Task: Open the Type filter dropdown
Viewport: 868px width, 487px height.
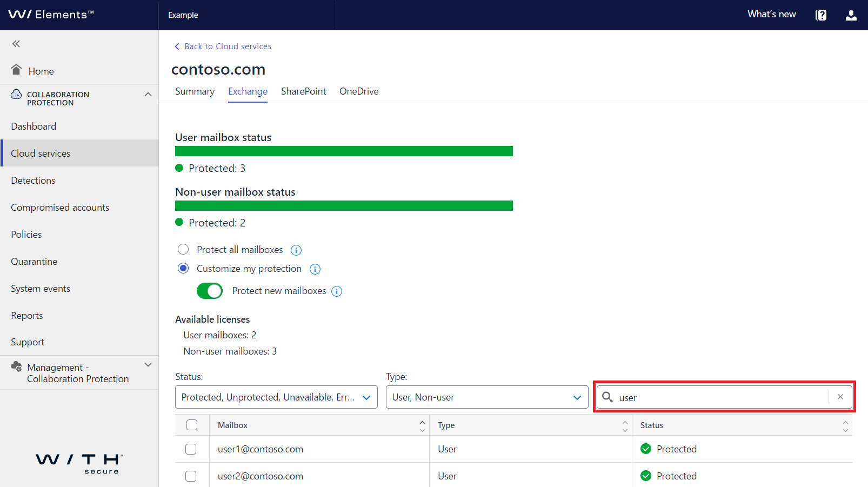Action: pyautogui.click(x=487, y=397)
